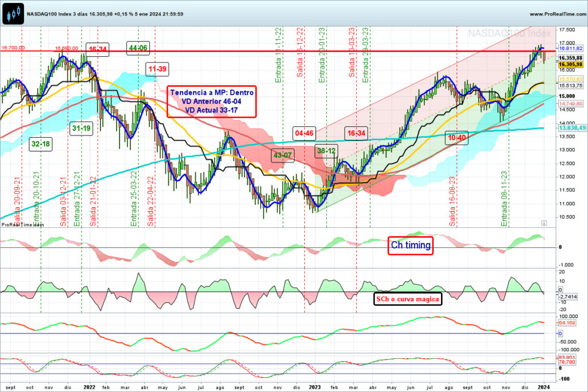Viewport: 588px width, 392px height.
Task: Select the 'Salida 10-03-23' exit marker
Action: click(352, 52)
